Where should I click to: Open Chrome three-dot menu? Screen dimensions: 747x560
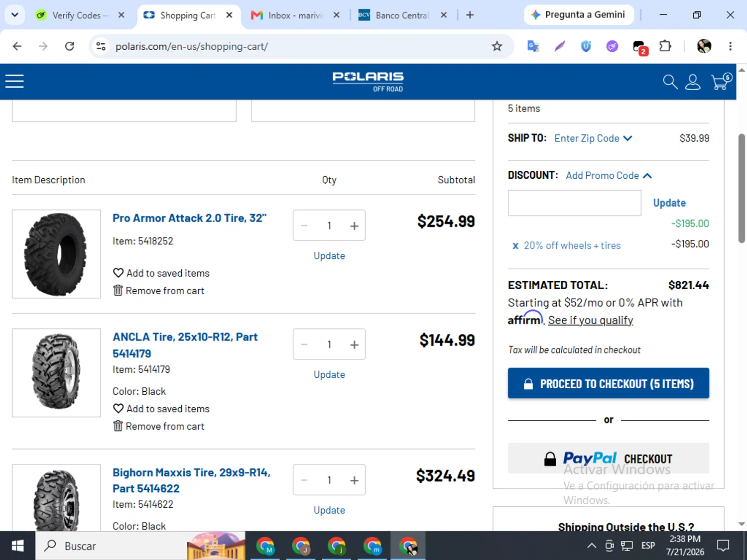coord(730,46)
